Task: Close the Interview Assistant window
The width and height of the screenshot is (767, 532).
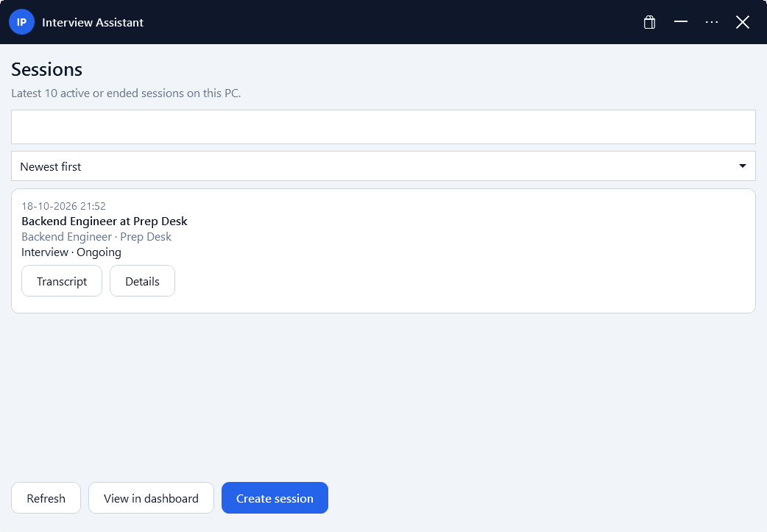Action: [x=743, y=22]
